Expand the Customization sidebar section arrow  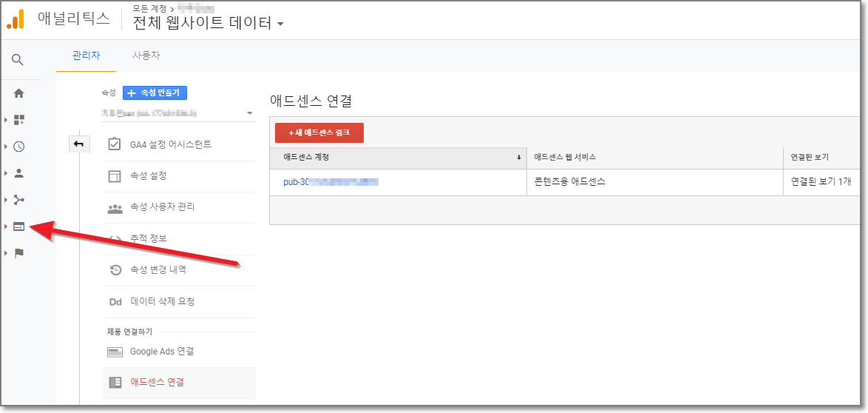pos(6,120)
